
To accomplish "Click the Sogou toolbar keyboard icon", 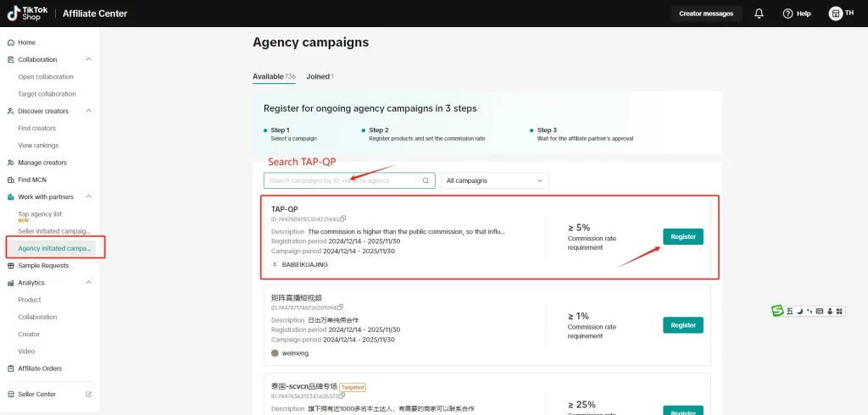I will pyautogui.click(x=820, y=311).
